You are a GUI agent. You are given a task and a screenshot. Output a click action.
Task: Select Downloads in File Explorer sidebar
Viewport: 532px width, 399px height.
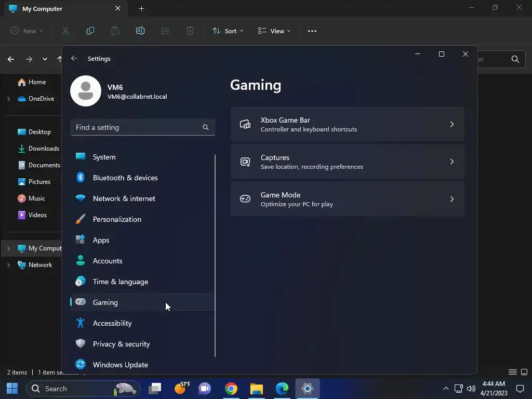[x=38, y=149]
